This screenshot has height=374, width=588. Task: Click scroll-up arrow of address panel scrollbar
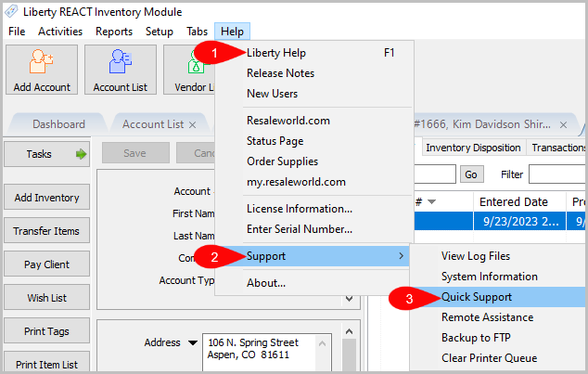coord(349,331)
